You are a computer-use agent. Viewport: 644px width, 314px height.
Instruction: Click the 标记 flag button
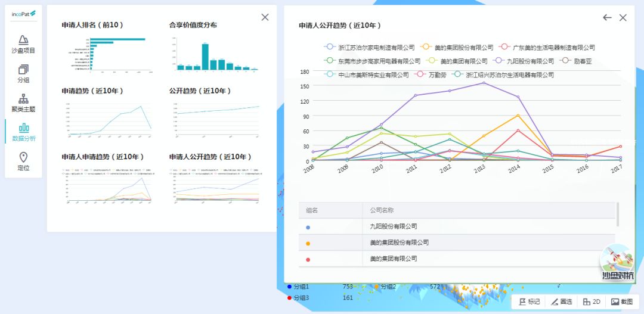point(530,301)
